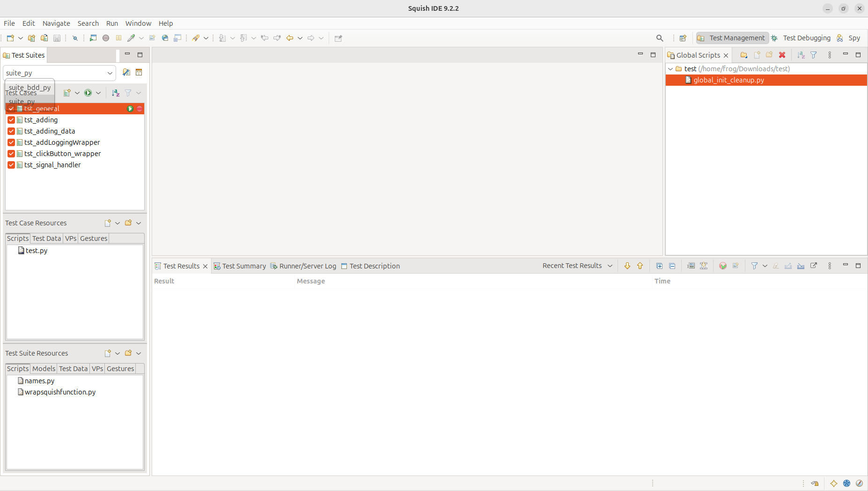Click the filter funnel icon in Global Scripts
This screenshot has height=491, width=868.
pyautogui.click(x=814, y=55)
